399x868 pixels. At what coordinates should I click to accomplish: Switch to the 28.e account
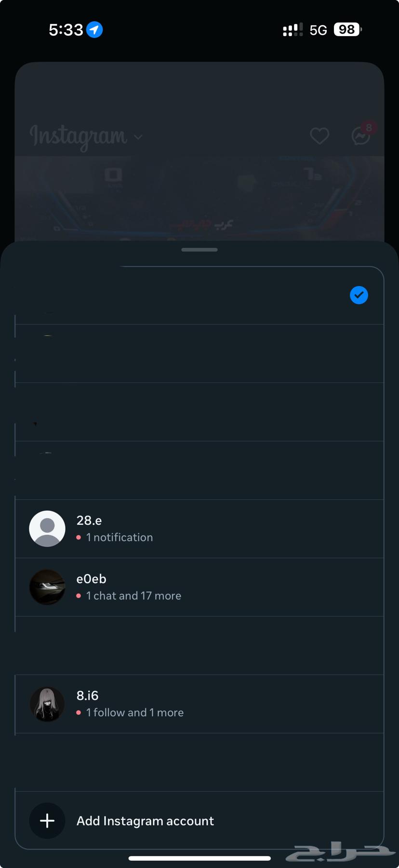pyautogui.click(x=89, y=521)
